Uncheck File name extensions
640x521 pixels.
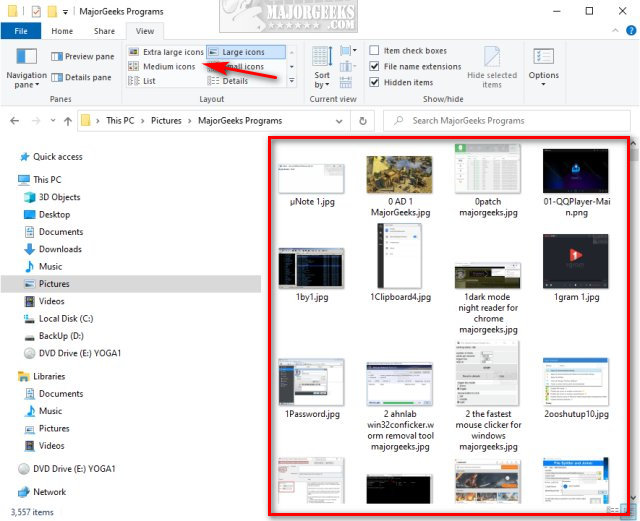click(374, 66)
